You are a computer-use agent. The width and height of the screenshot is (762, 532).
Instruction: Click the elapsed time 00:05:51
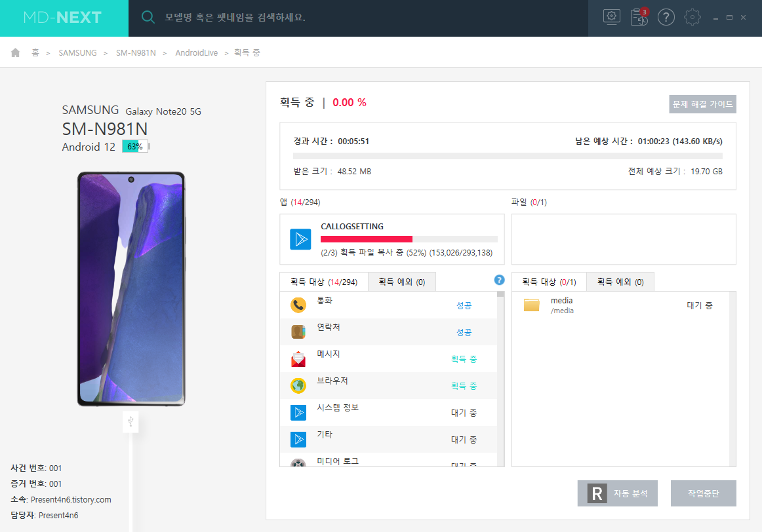(x=353, y=142)
